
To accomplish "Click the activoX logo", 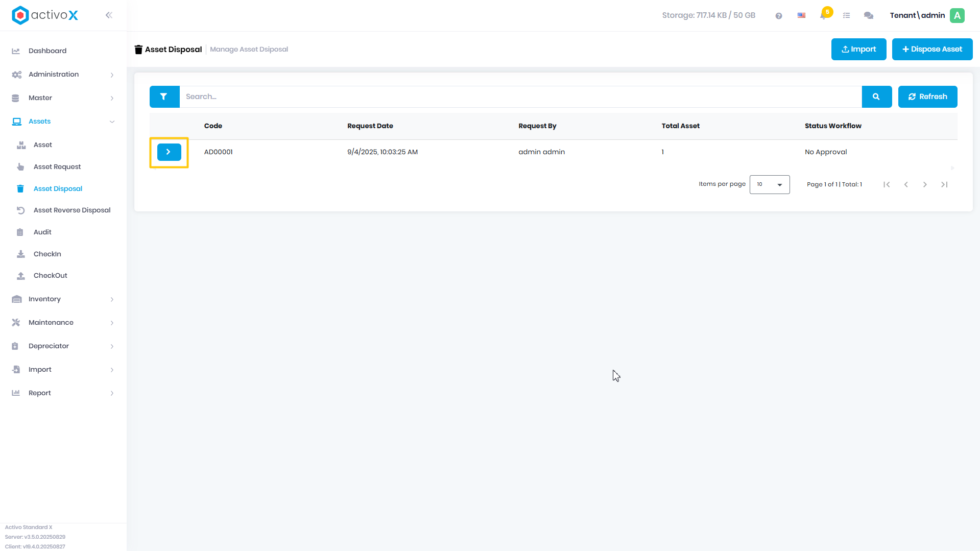I will coord(45,15).
